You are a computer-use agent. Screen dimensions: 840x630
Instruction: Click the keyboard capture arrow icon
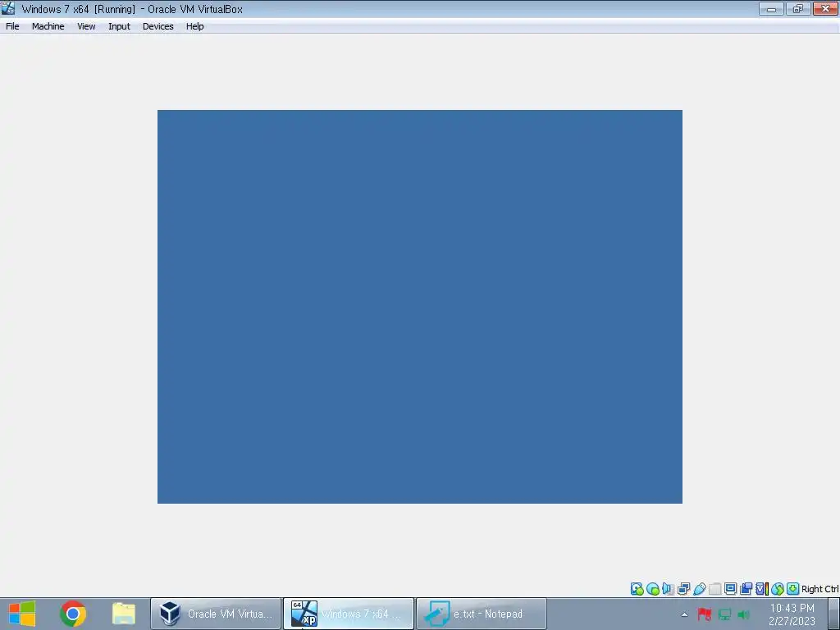click(x=793, y=589)
